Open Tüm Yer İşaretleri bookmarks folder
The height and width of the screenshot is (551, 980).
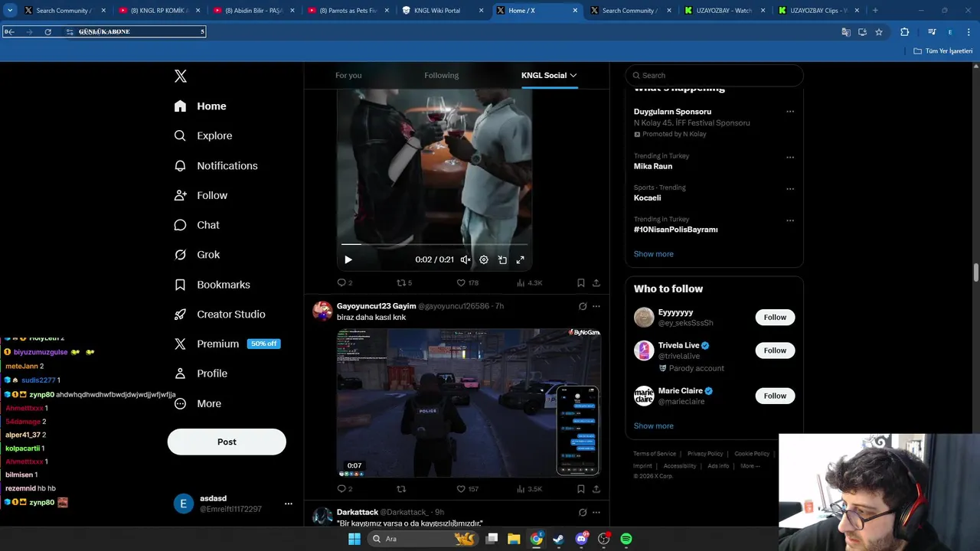coord(943,51)
